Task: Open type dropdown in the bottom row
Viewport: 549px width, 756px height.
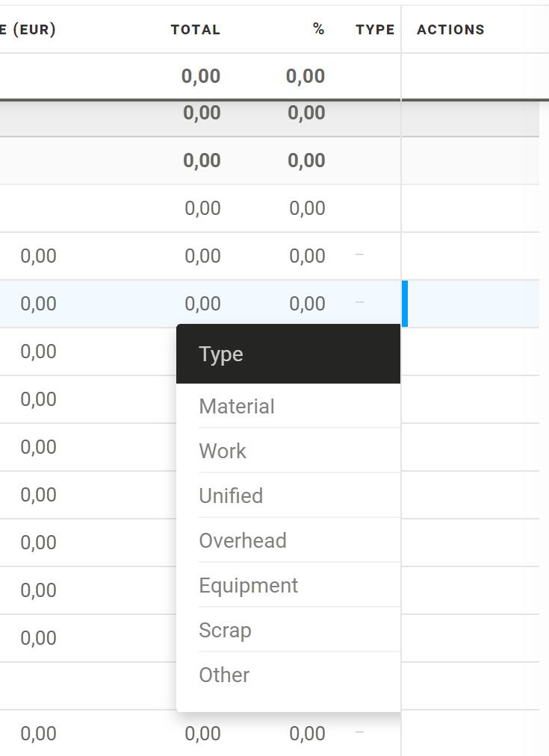Action: pyautogui.click(x=359, y=733)
